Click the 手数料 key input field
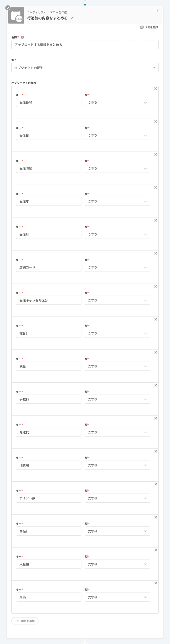Screen dimensions: 170x644 [49, 399]
